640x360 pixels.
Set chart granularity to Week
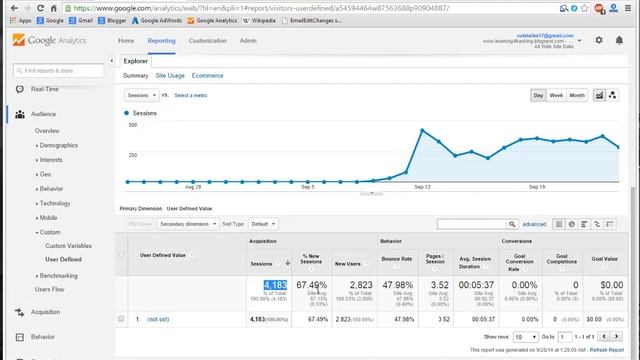(x=556, y=95)
